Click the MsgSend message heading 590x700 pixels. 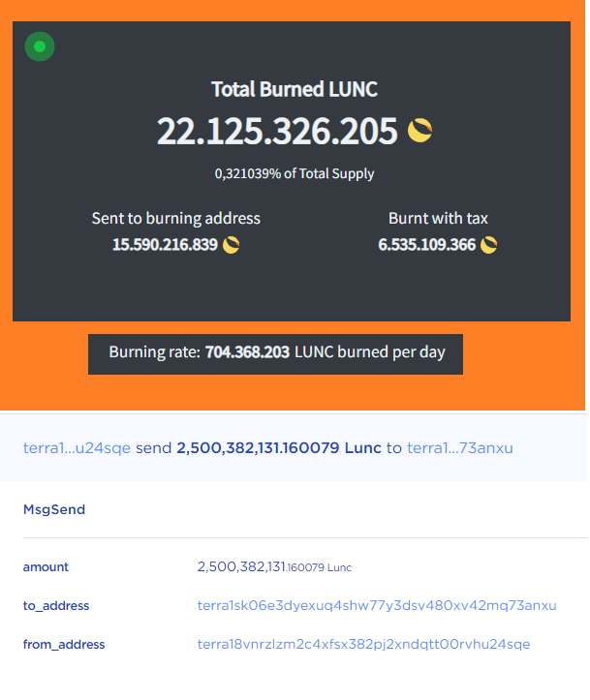54,509
